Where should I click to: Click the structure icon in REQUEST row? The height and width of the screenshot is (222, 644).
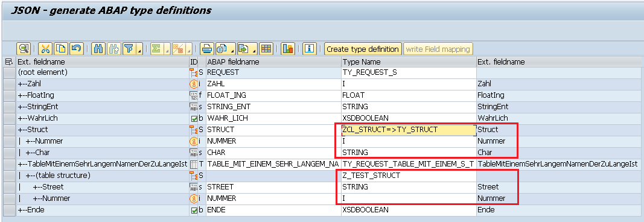194,72
